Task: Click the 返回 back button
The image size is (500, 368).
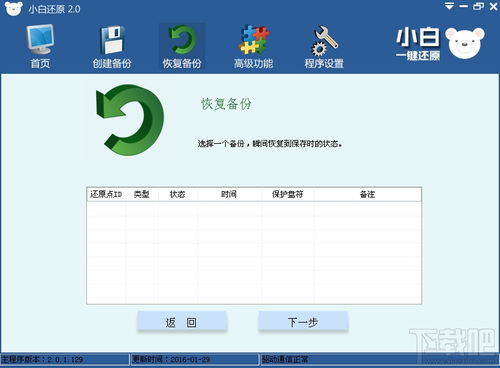Action: 182,322
